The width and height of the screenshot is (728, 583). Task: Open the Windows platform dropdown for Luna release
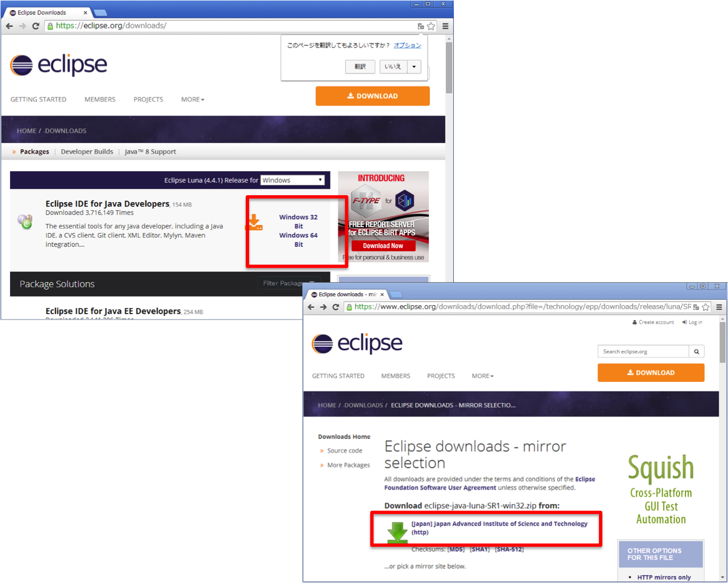292,180
